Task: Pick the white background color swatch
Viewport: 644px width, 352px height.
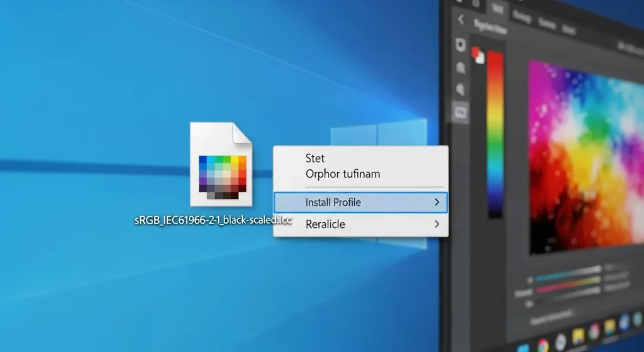Action: [480, 59]
